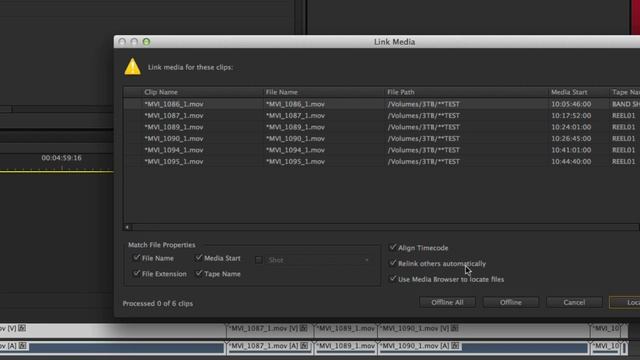The image size is (640, 360).
Task: Click the 00:04:59:16 timecode display
Action: 61,158
